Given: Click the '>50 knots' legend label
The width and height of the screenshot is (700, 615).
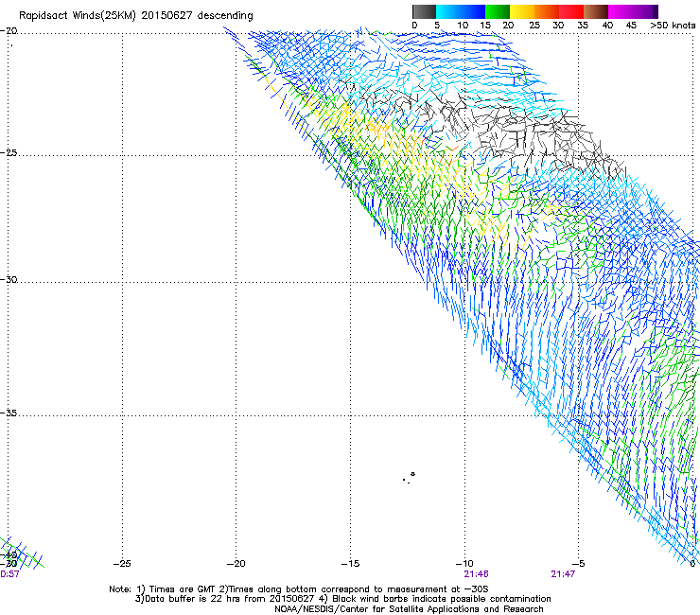Looking at the screenshot, I should (x=673, y=26).
